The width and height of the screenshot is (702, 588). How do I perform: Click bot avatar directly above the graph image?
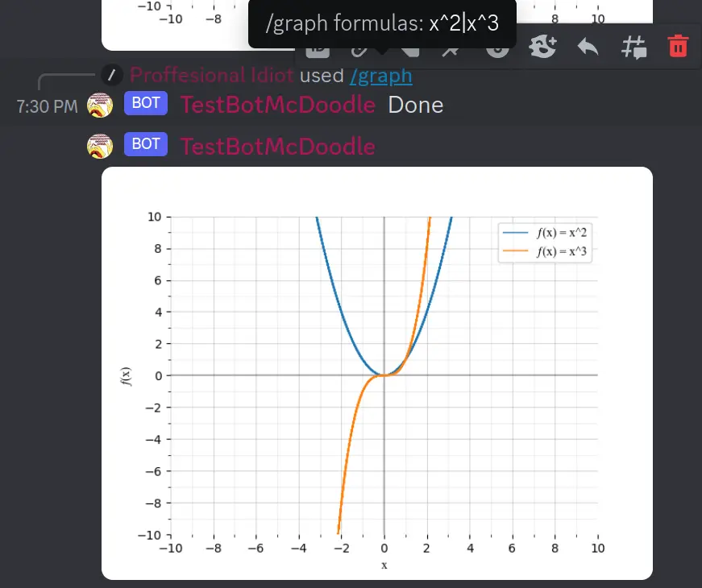100,146
